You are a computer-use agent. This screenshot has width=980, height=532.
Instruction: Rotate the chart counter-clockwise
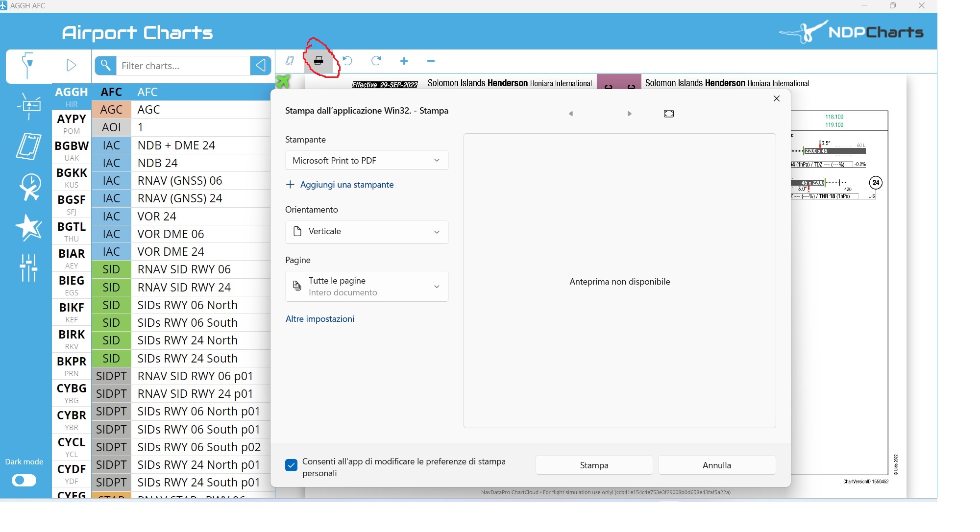click(347, 61)
